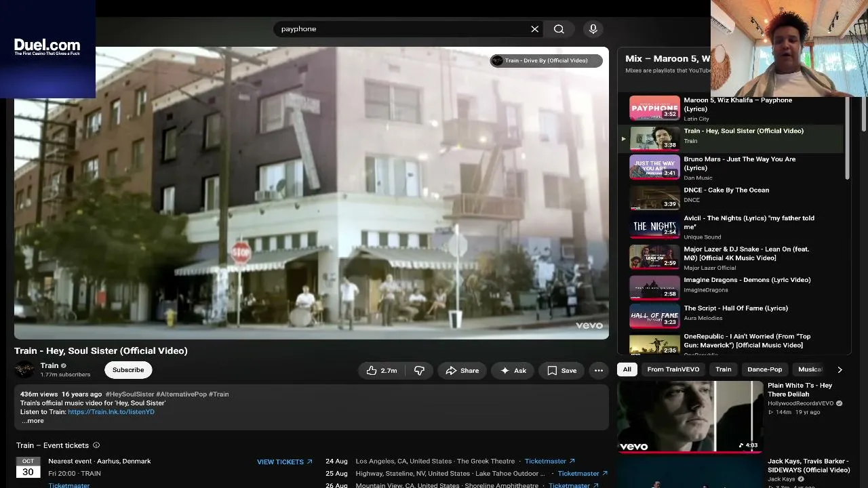868x488 pixels.
Task: Click channel name 'Dan Music' in mix
Action: [x=698, y=178]
